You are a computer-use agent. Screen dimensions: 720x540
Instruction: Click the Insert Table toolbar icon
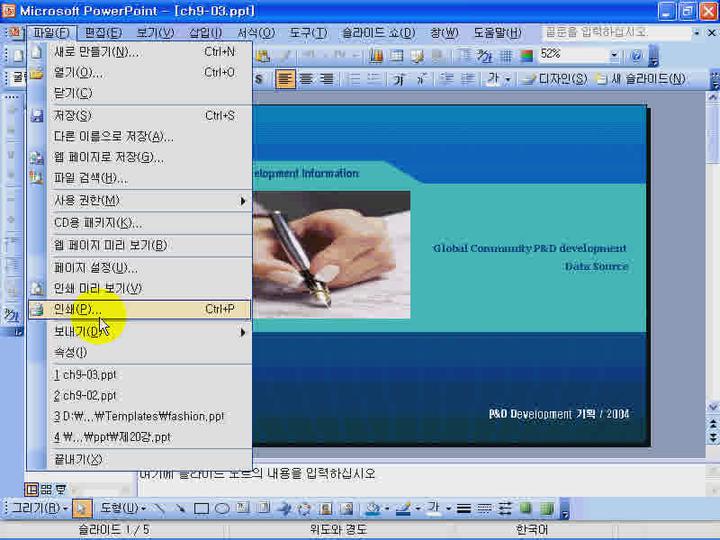(396, 56)
